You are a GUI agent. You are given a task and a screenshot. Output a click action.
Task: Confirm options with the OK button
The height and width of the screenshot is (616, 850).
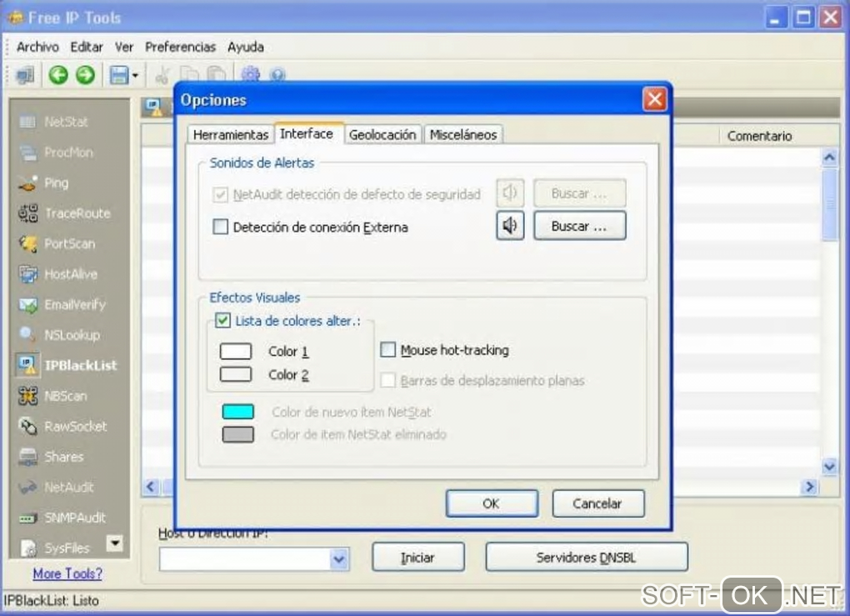[492, 503]
